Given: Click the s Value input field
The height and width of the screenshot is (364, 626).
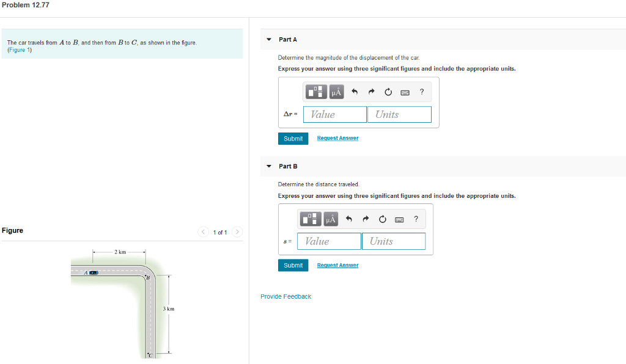Looking at the screenshot, I should click(x=330, y=241).
